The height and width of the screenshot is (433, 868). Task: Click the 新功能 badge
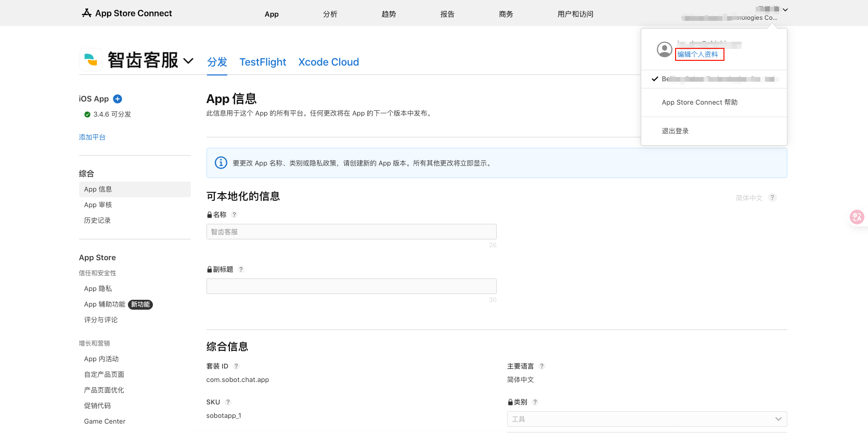pos(140,304)
